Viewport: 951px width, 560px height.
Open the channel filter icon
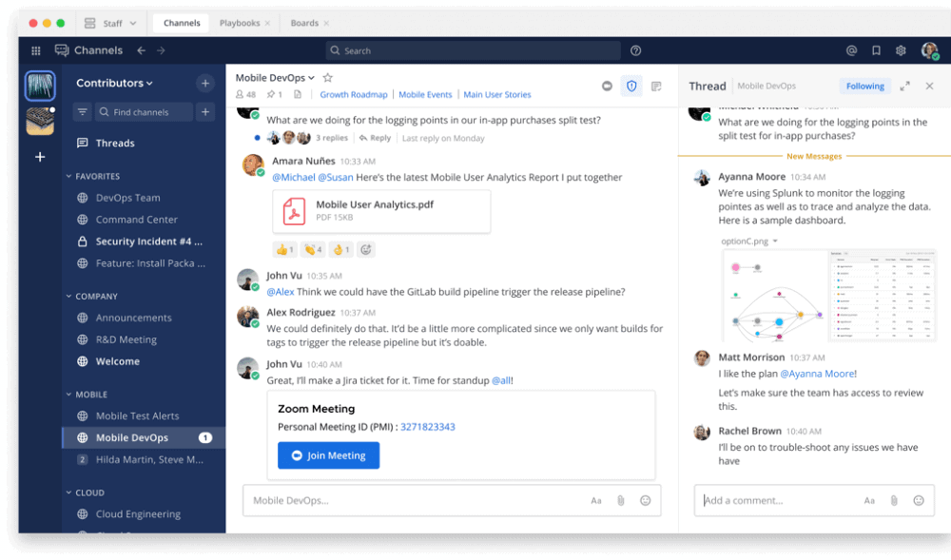83,112
